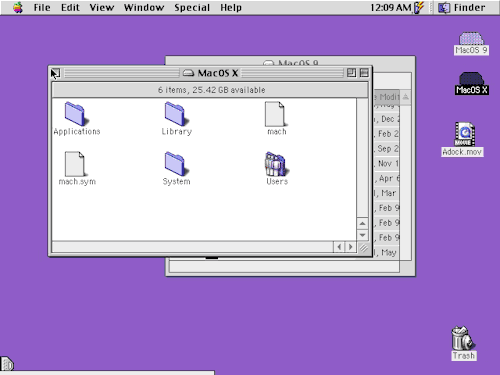
Task: Click the MacOS X window resize grip
Action: (x=363, y=247)
